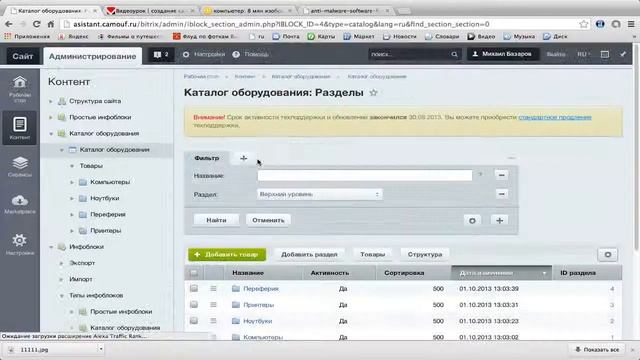The height and width of the screenshot is (360, 640).
Task: Check the Периферия row checkbox
Action: tap(194, 289)
